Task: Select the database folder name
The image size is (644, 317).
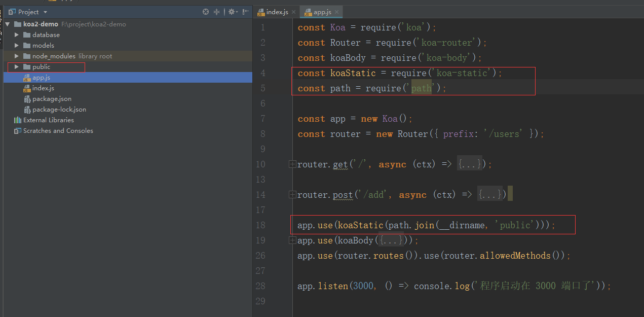Action: click(46, 35)
